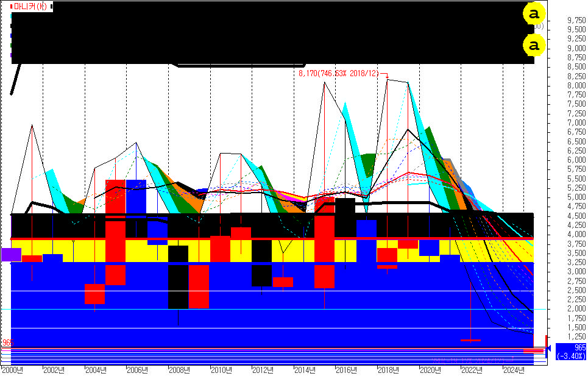The height and width of the screenshot is (376, 588).
Task: Click the purple square marker at left edge
Action: [x=11, y=254]
